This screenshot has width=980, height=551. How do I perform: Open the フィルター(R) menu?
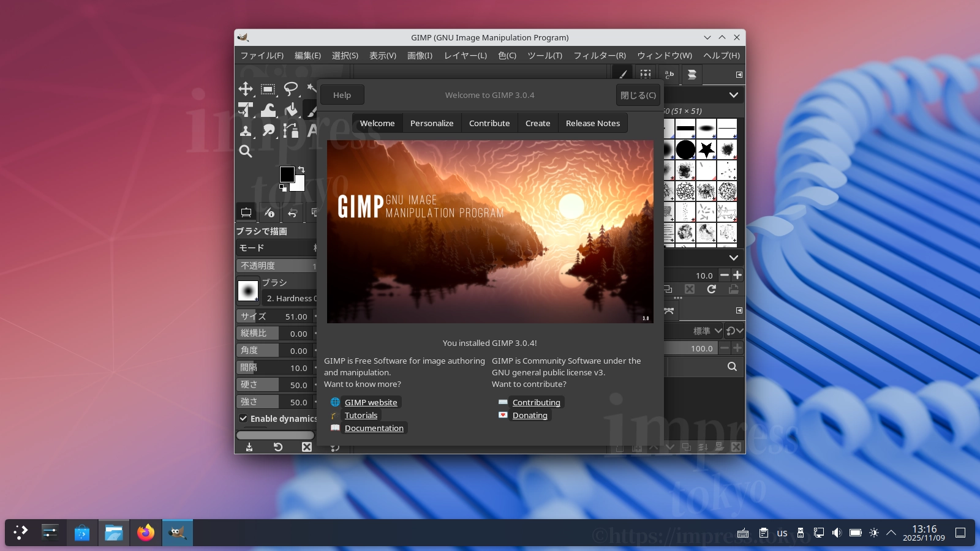[600, 56]
